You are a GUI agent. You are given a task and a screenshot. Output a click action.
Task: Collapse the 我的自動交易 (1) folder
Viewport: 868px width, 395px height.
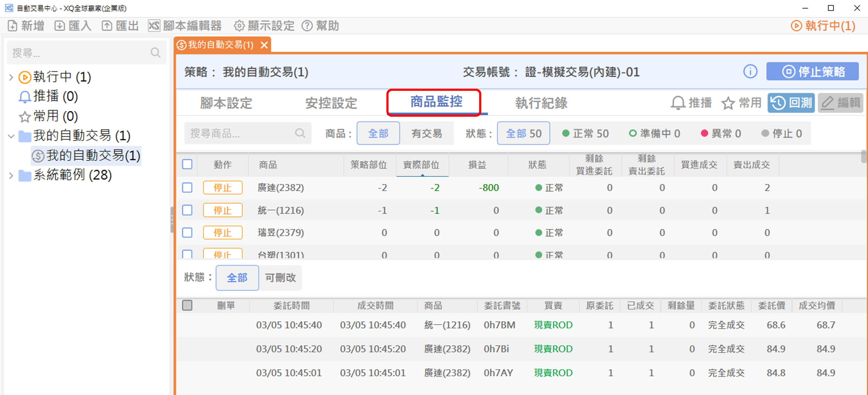click(11, 136)
